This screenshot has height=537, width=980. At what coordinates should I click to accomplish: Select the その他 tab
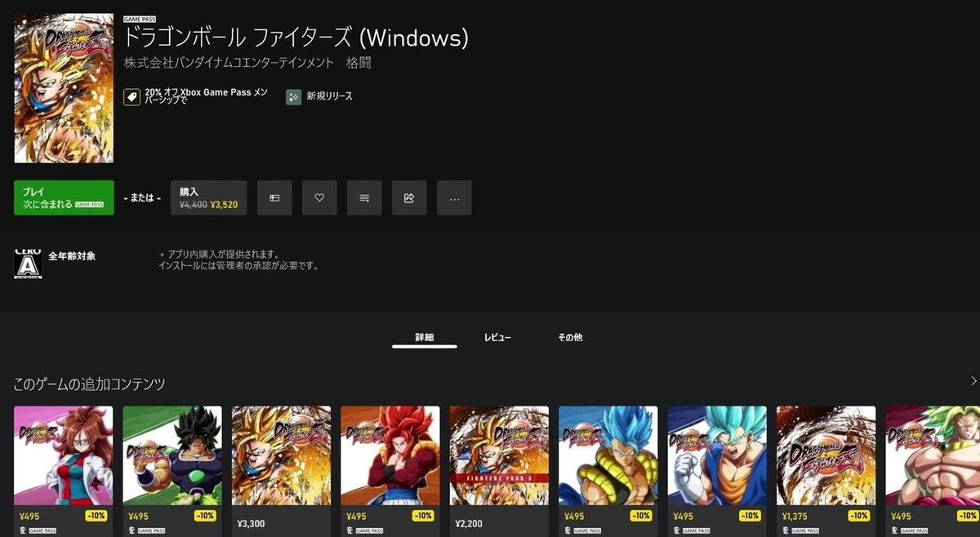570,338
